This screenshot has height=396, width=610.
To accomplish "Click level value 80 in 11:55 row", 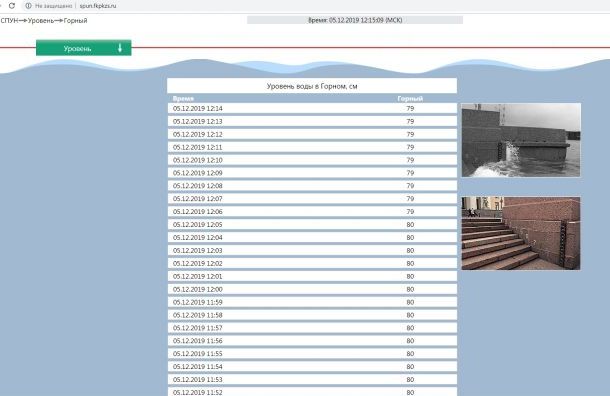I will pos(410,354).
